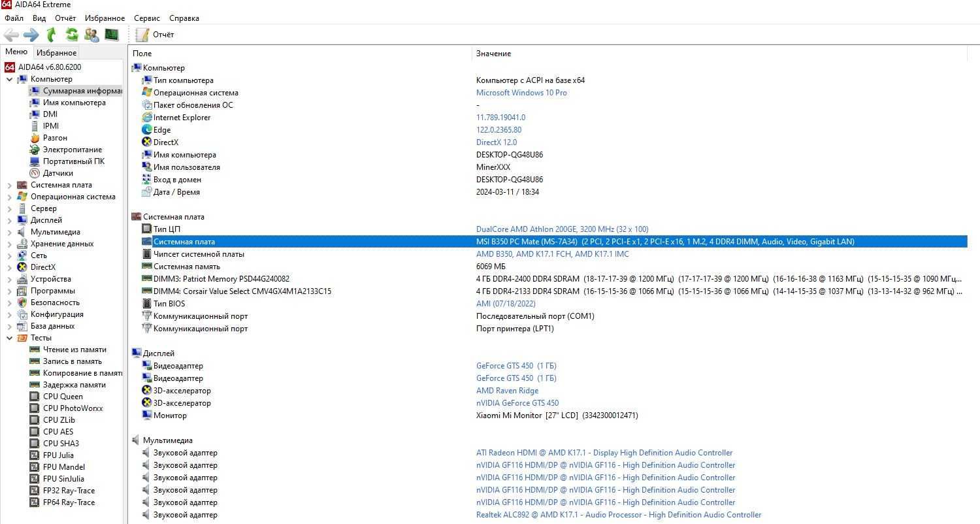The image size is (980, 524).
Task: Click the Refresh toolbar icon
Action: coord(72,35)
